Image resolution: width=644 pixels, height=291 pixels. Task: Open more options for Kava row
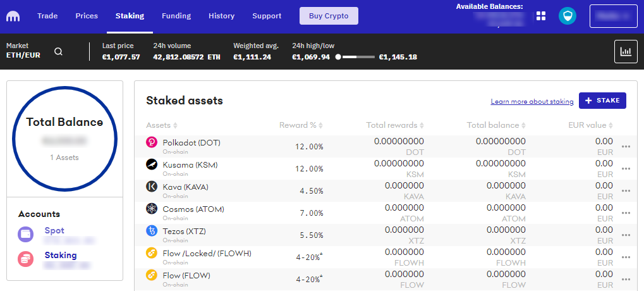click(626, 191)
